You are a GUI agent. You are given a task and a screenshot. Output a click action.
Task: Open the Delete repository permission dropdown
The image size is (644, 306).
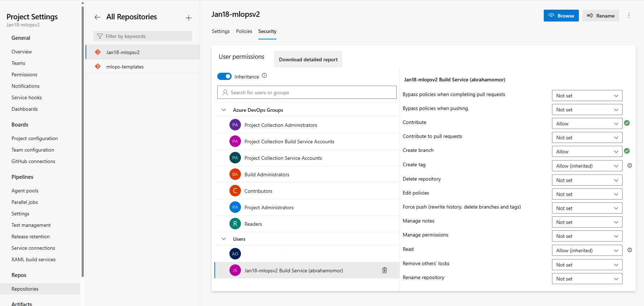[x=587, y=180]
